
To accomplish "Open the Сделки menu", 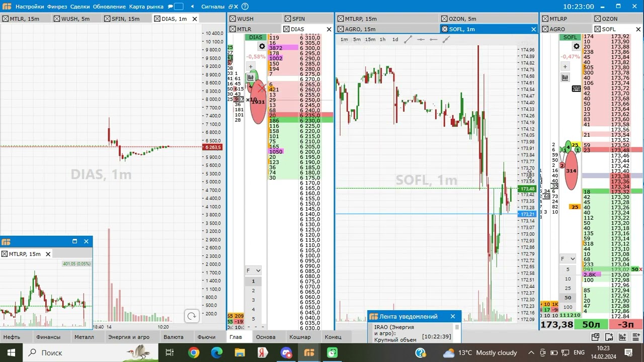I will (x=80, y=7).
